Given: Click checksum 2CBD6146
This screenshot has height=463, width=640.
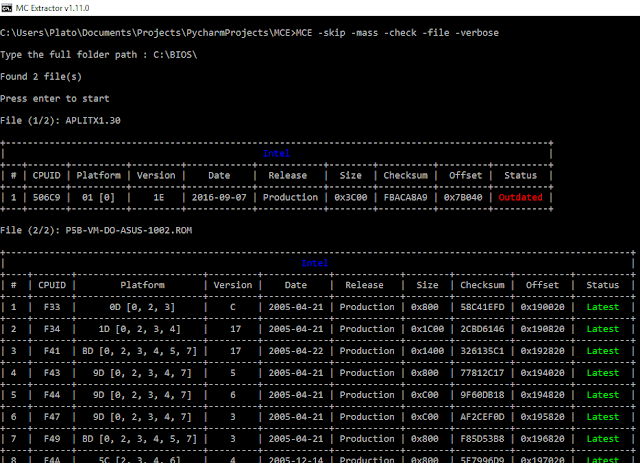Looking at the screenshot, I should click(x=482, y=329).
